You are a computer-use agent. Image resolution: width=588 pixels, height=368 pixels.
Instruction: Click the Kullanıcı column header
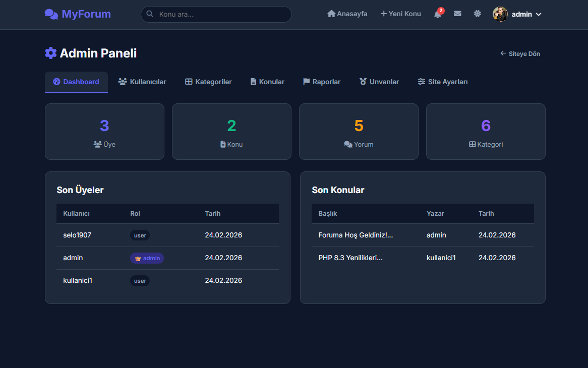point(77,214)
